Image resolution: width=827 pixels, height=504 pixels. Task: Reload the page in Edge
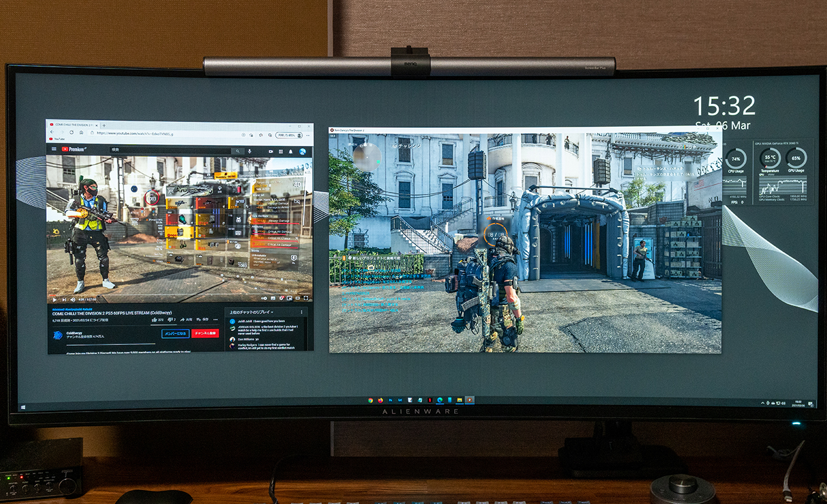point(72,132)
